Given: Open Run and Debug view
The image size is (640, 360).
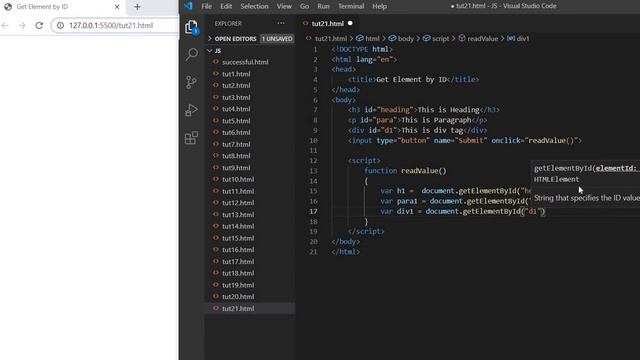Looking at the screenshot, I should click(191, 110).
